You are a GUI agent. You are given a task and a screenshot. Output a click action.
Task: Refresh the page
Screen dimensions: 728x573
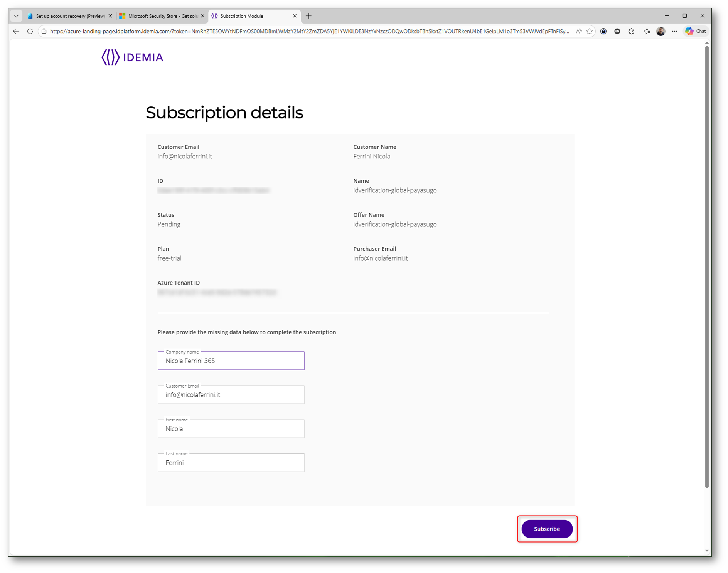pyautogui.click(x=30, y=31)
